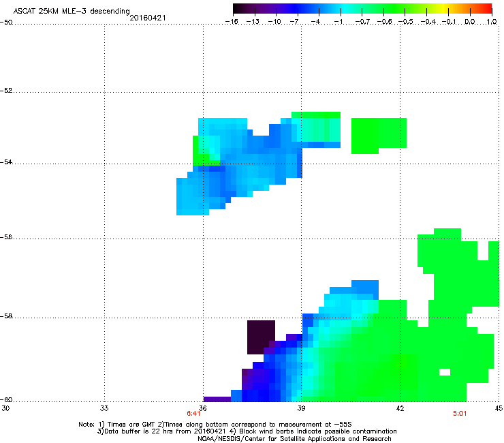Image resolution: width=504 pixels, height=443 pixels.
Task: Click the 36 longitude axis label
Action: [203, 408]
